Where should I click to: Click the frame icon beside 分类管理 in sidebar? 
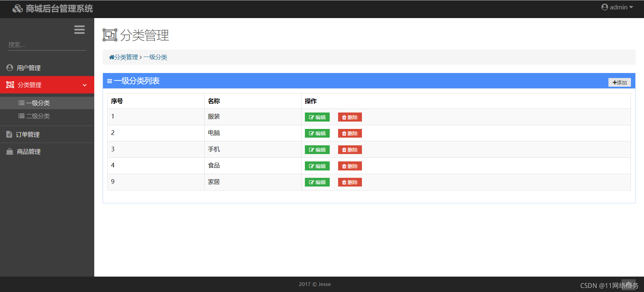pos(10,85)
